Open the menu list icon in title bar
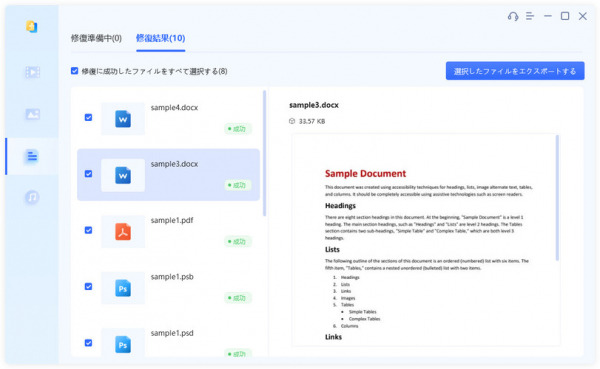The height and width of the screenshot is (369, 600). (530, 16)
